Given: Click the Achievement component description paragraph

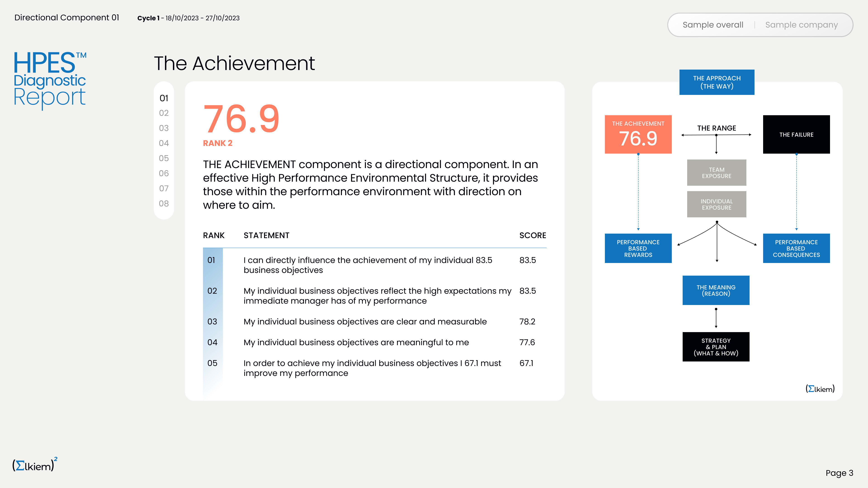Looking at the screenshot, I should click(x=370, y=185).
